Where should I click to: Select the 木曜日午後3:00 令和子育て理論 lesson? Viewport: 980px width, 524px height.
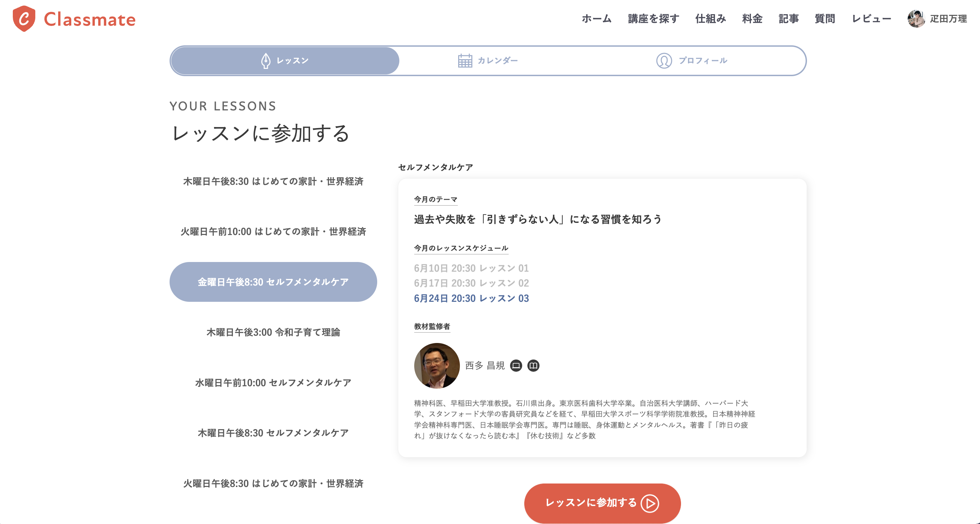click(x=273, y=332)
